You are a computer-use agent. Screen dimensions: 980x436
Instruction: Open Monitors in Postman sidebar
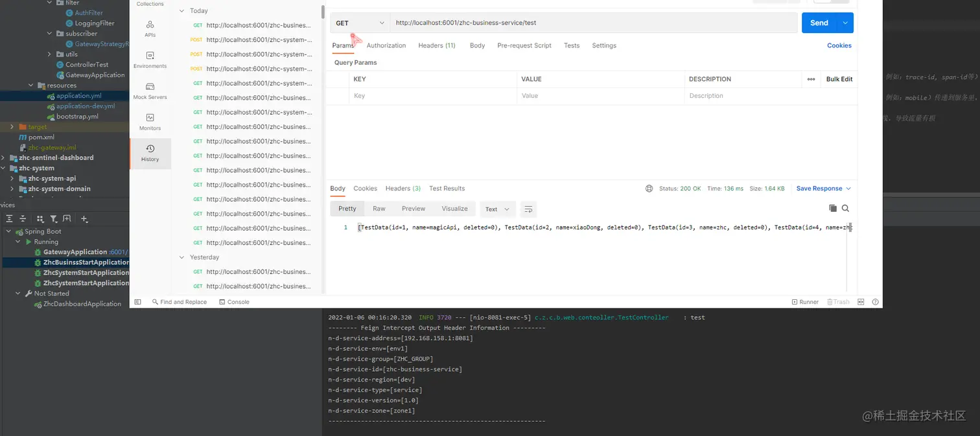[150, 122]
